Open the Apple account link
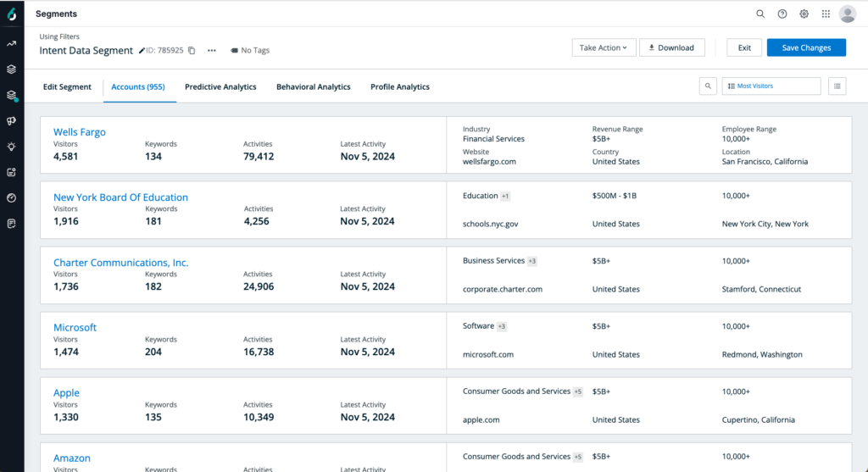This screenshot has height=472, width=868. (x=66, y=393)
